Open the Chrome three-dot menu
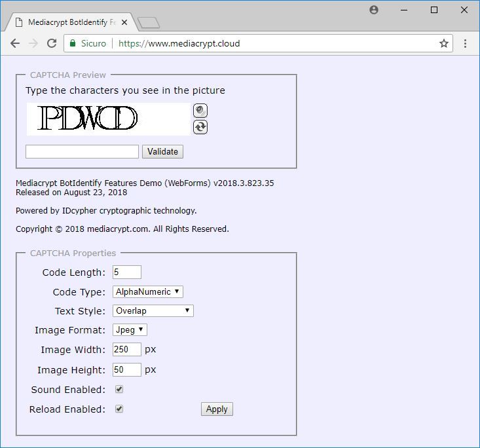Viewport: 480px width, 448px height. coord(465,43)
